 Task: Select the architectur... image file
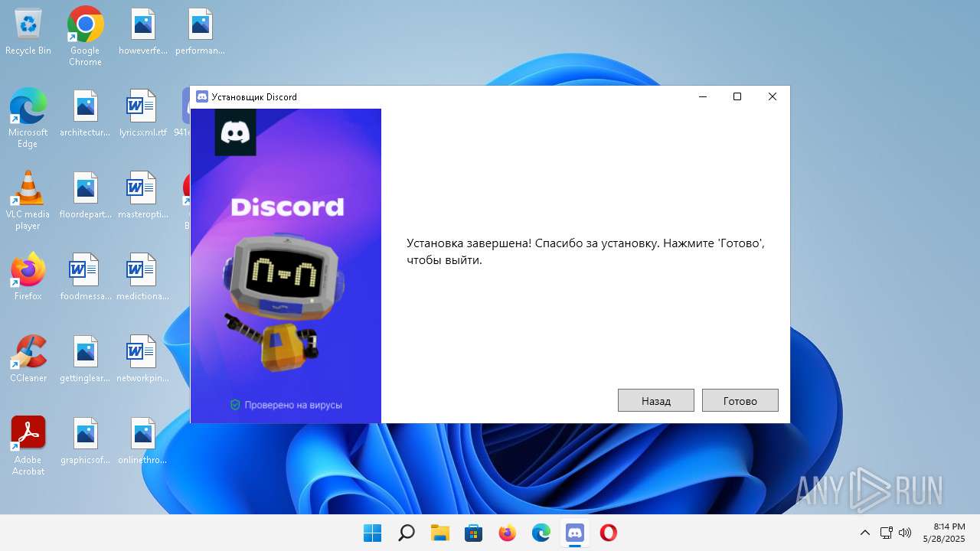[x=85, y=114]
